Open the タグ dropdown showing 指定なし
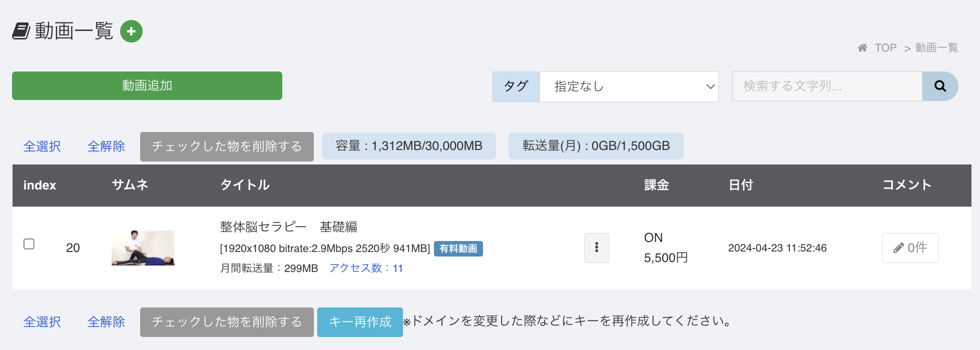 (x=629, y=86)
